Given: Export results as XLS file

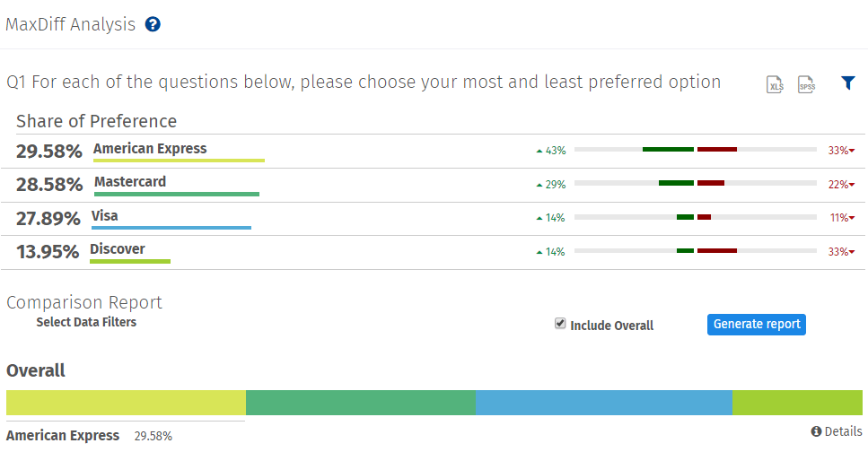Looking at the screenshot, I should point(775,85).
